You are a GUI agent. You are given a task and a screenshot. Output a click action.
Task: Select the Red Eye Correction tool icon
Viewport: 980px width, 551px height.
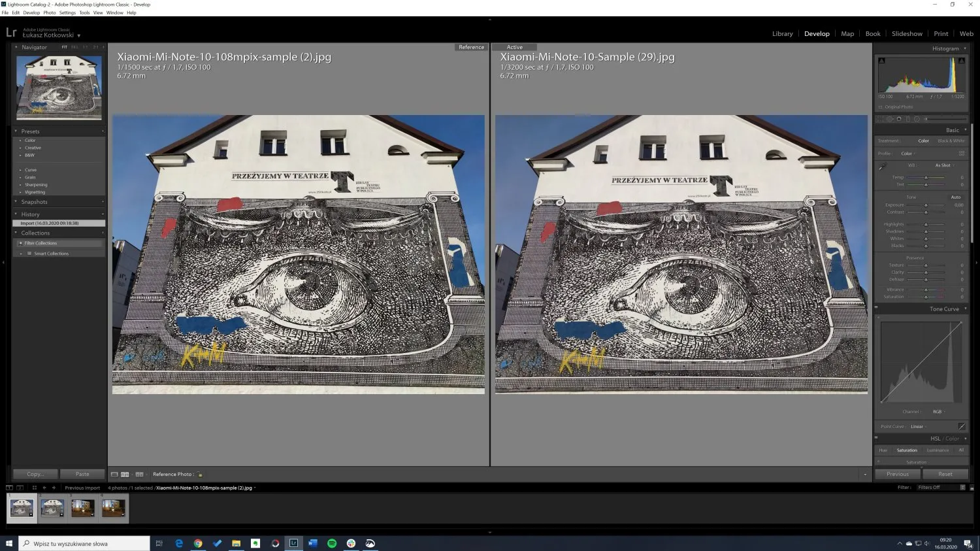coord(899,119)
